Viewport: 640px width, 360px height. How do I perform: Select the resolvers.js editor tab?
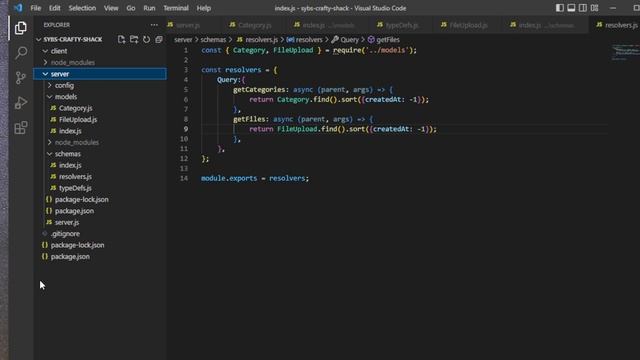point(616,25)
